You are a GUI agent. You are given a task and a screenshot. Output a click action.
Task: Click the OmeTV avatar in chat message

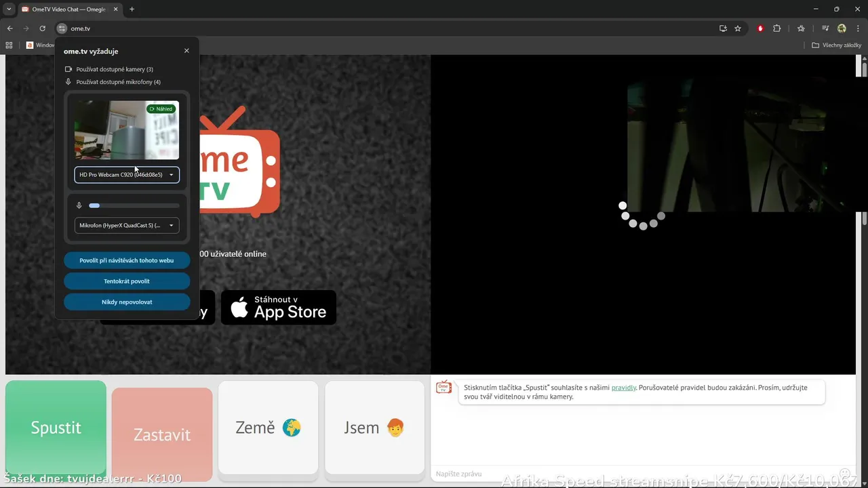(x=444, y=387)
